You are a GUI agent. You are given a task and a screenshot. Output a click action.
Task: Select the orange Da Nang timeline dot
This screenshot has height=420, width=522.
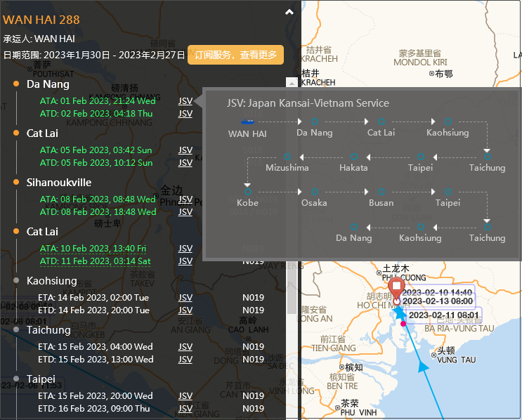pyautogui.click(x=16, y=84)
